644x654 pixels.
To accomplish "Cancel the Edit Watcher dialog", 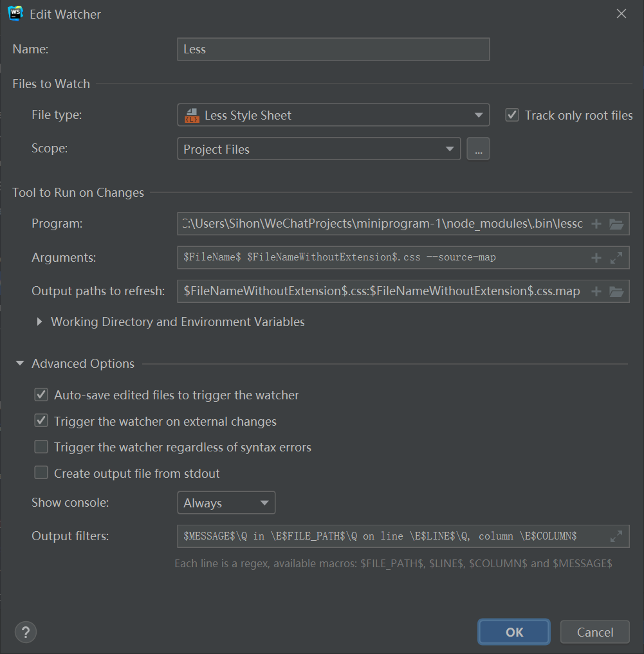I will point(594,631).
